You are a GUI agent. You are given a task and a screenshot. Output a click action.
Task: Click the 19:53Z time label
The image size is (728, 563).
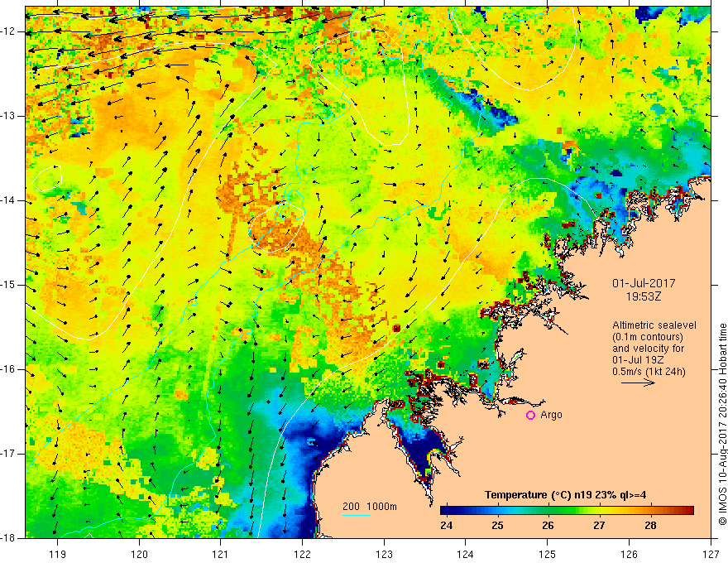coord(643,296)
